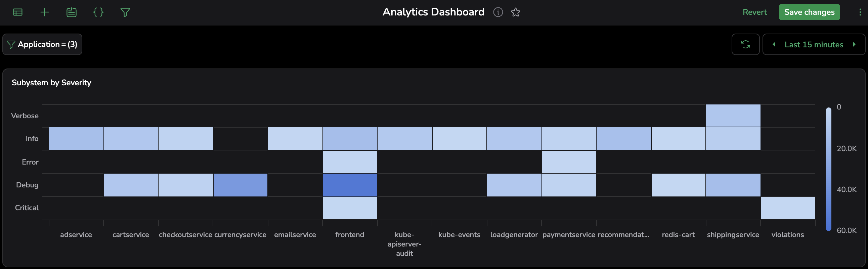Refresh the dashboard data
Screen dimensions: 868x269
pyautogui.click(x=745, y=44)
